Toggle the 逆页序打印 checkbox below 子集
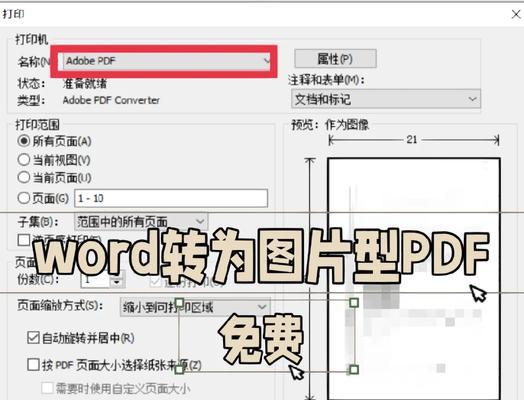This screenshot has height=400, width=524. point(24,239)
